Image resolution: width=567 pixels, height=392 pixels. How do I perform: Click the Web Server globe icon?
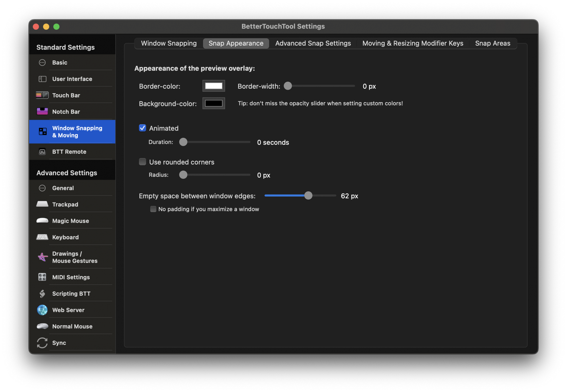click(42, 310)
